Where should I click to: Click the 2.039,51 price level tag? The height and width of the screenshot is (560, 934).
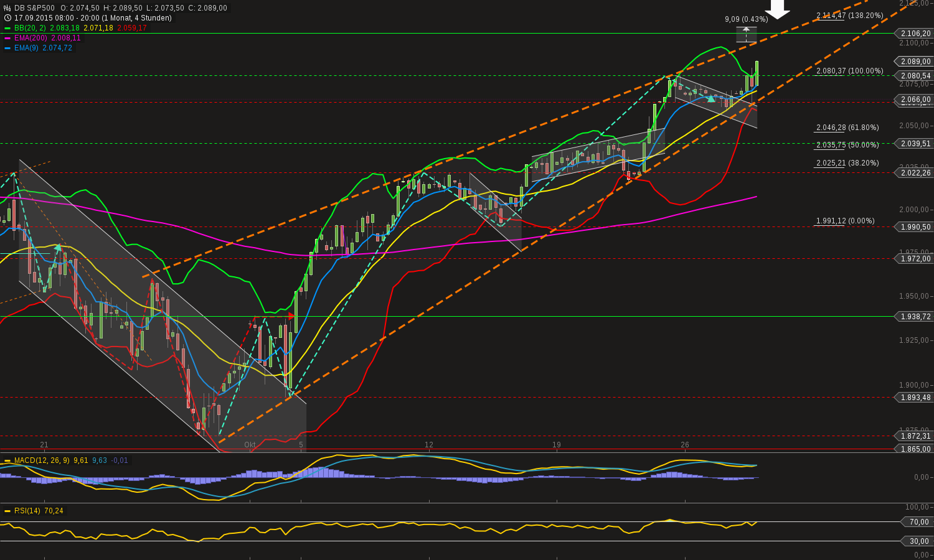(x=915, y=144)
